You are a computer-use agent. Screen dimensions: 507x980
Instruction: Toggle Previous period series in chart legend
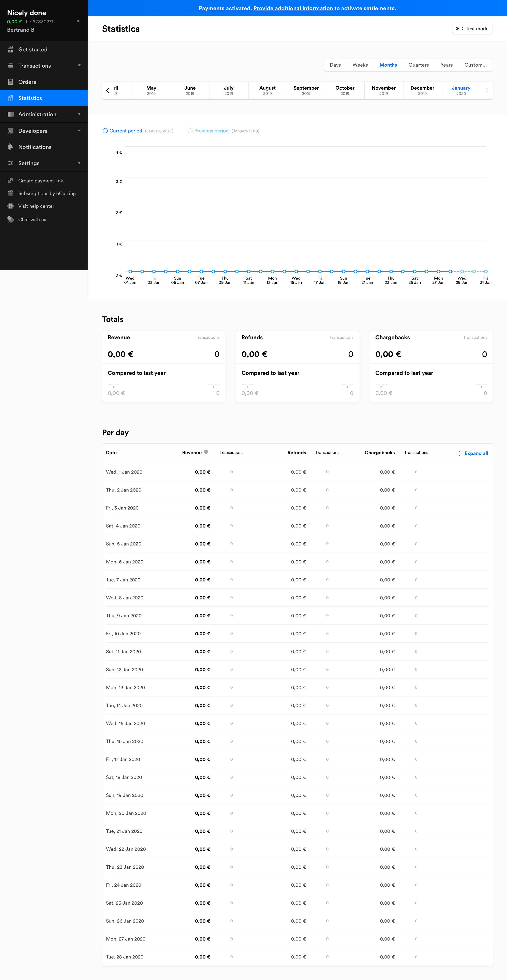point(208,131)
